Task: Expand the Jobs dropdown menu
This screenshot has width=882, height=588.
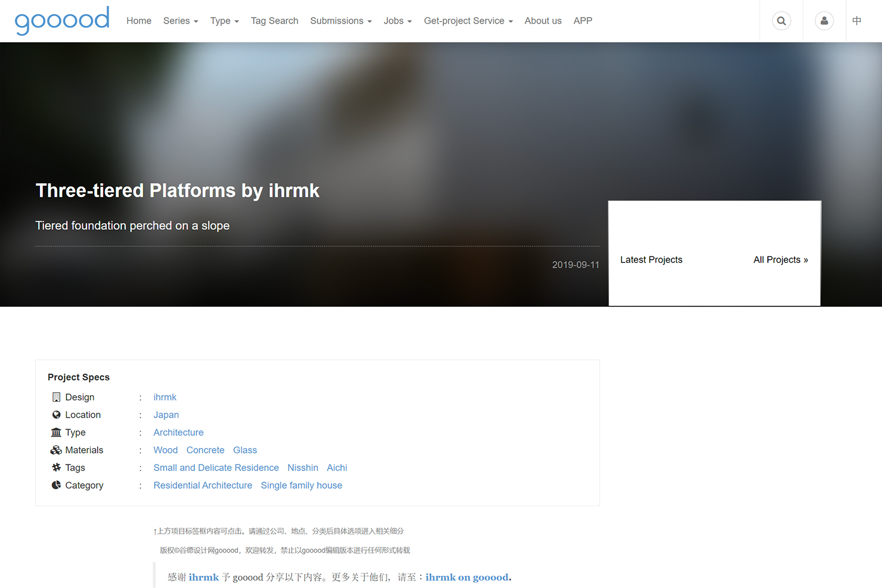Action: [x=397, y=21]
